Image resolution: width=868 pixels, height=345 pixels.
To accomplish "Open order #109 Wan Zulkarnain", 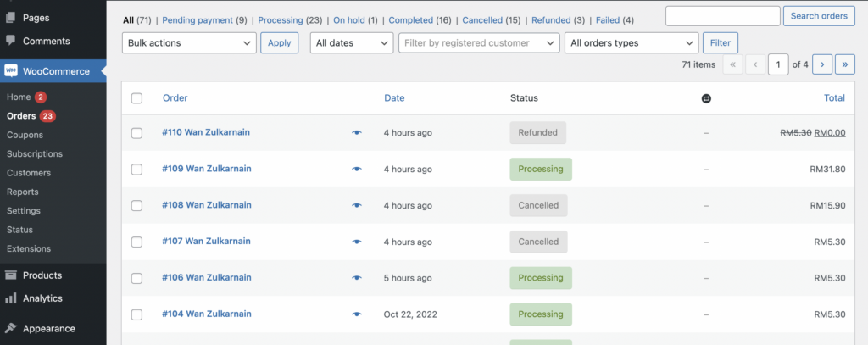I will tap(207, 169).
